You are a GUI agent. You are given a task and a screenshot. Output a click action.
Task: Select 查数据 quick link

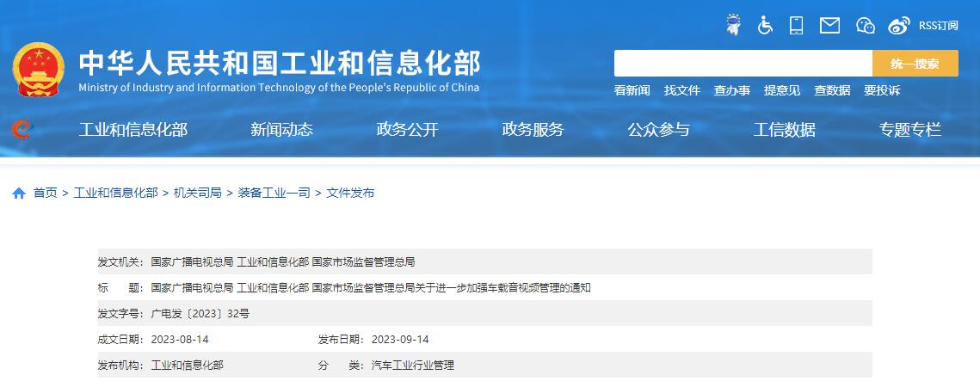[832, 90]
